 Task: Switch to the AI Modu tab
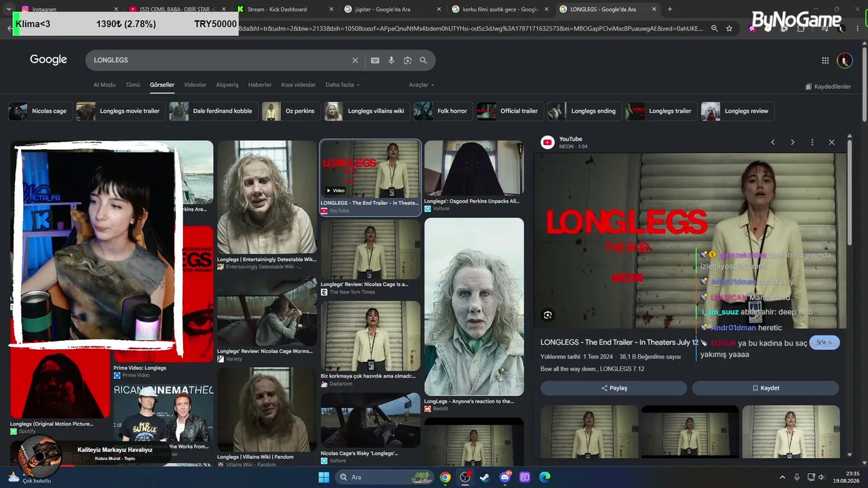(x=104, y=85)
